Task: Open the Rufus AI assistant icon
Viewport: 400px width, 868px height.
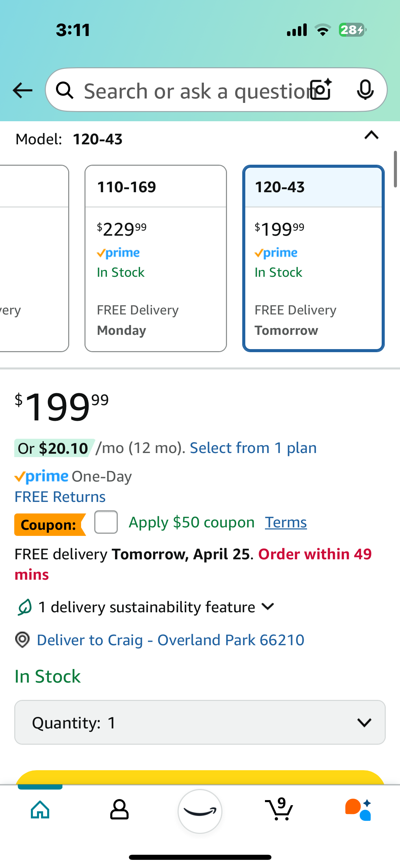Action: (x=358, y=810)
